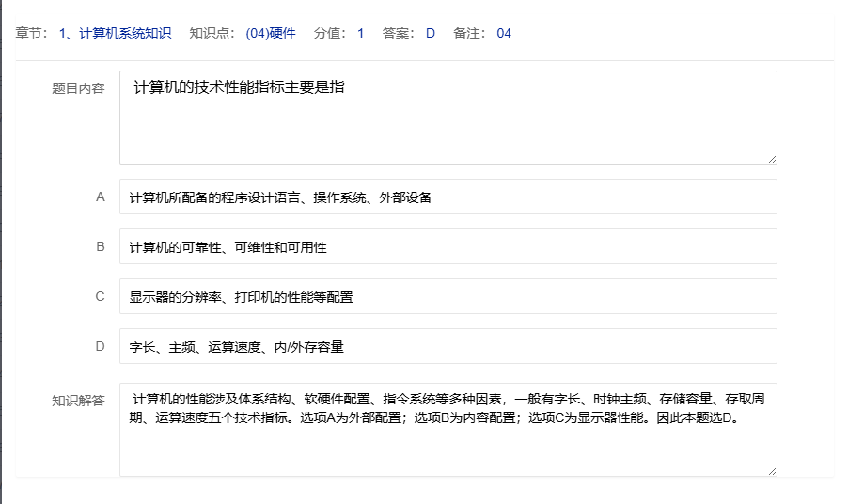Focus the option A answer field
The height and width of the screenshot is (504, 848).
448,197
